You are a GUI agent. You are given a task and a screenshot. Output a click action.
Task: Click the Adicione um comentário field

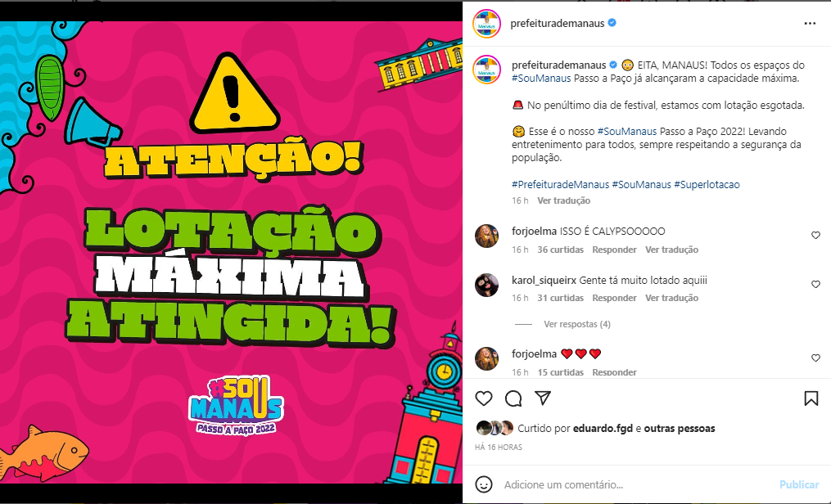(x=636, y=484)
